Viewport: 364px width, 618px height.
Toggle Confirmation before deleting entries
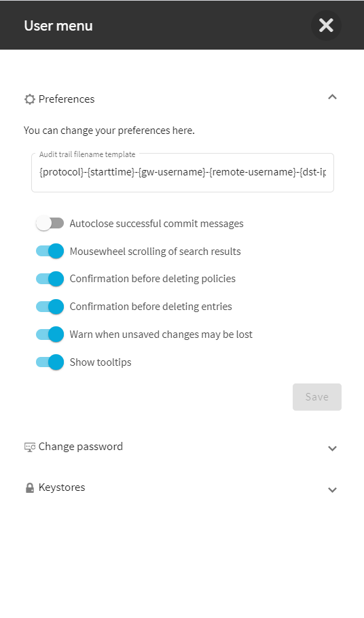tap(50, 307)
